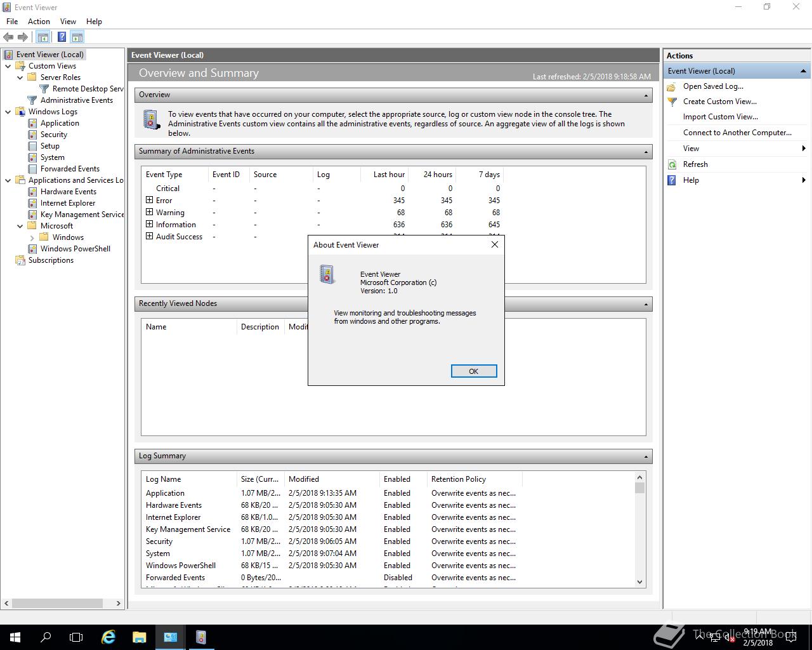Launch Internet Explorer from taskbar
This screenshot has width=812, height=650.
108,637
